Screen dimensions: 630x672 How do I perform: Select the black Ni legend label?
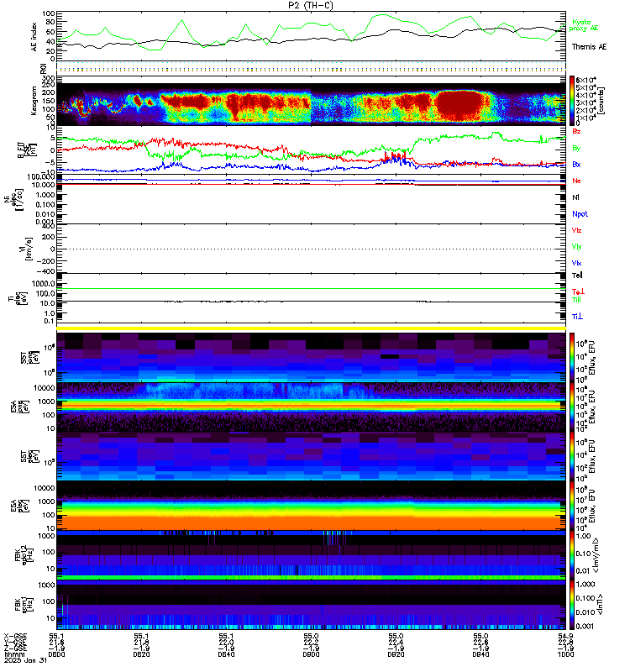575,197
